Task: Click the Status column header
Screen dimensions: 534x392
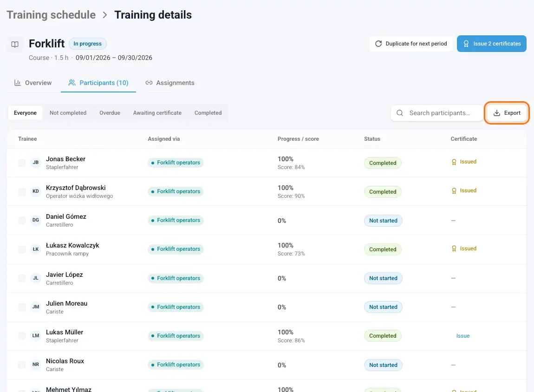Action: [x=372, y=139]
